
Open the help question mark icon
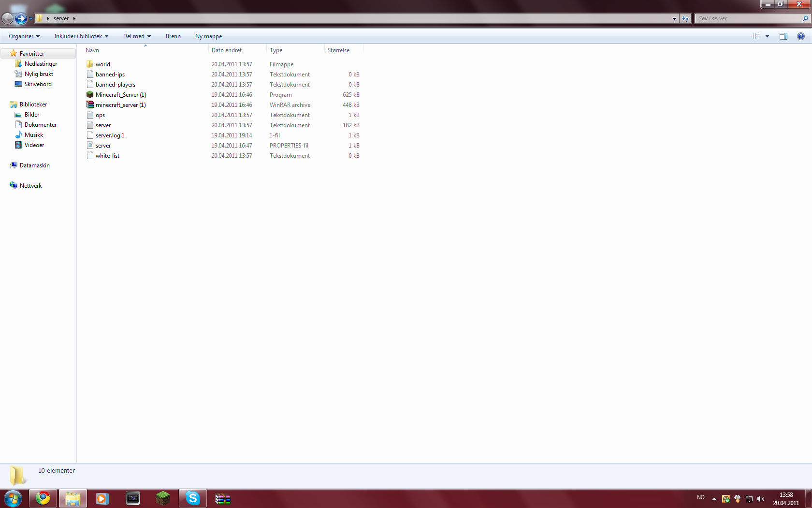(x=801, y=36)
